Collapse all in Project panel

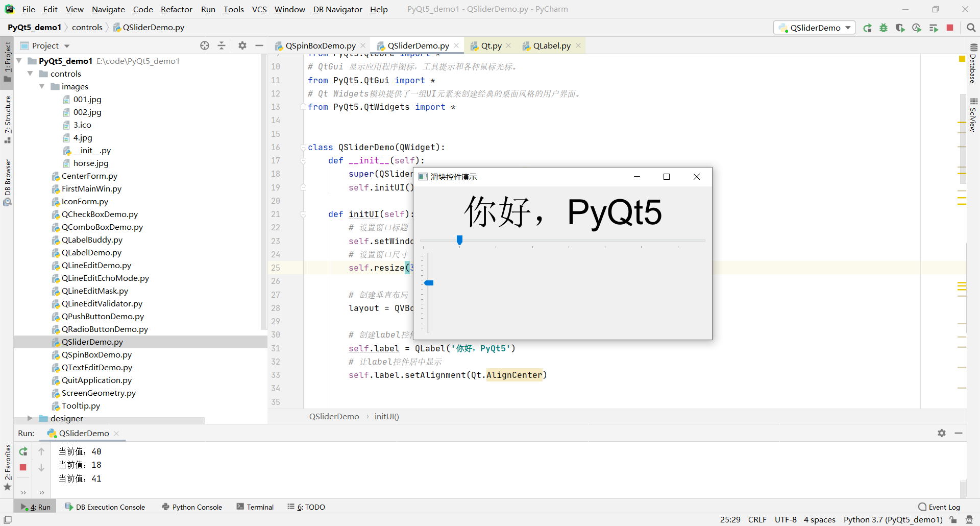(x=222, y=45)
